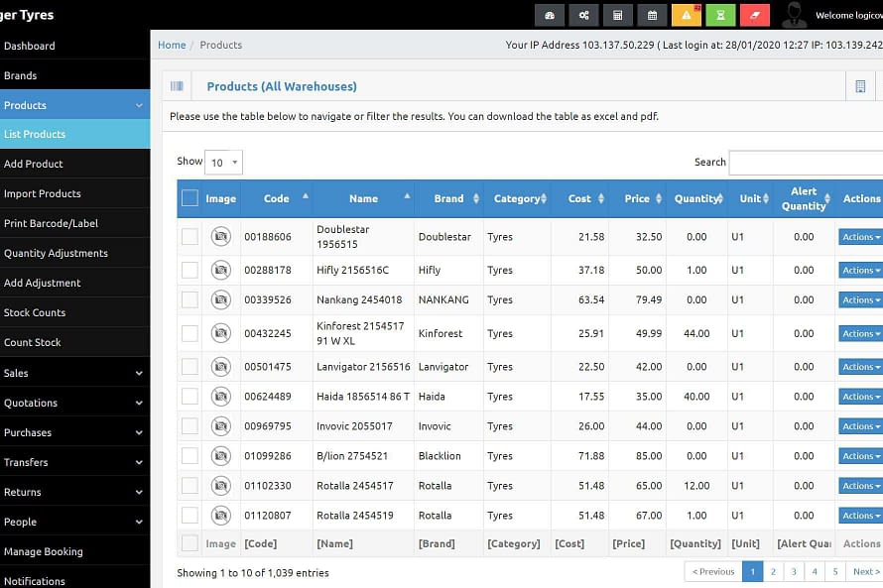Open the calculator icon in top bar
This screenshot has width=883, height=588.
[x=618, y=15]
